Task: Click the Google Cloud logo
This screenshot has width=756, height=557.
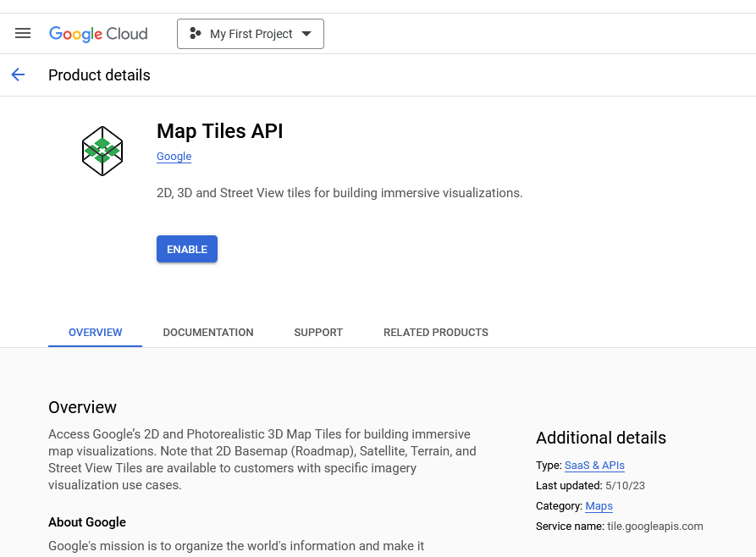Action: [98, 34]
